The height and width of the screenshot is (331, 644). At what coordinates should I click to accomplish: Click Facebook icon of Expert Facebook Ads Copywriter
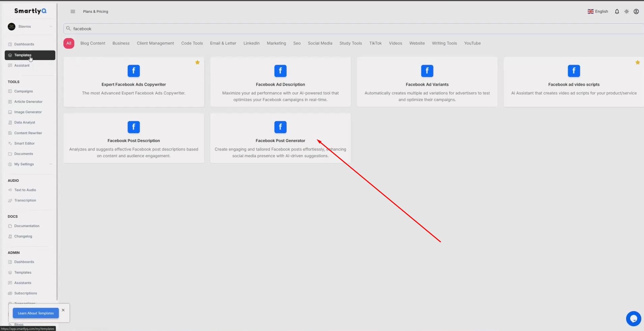(134, 71)
